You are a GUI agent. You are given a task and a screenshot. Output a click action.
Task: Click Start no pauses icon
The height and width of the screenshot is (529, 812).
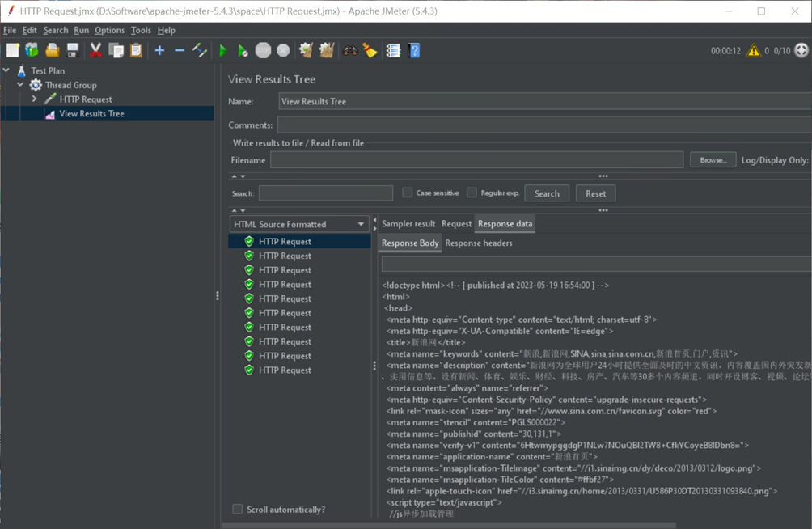(243, 50)
